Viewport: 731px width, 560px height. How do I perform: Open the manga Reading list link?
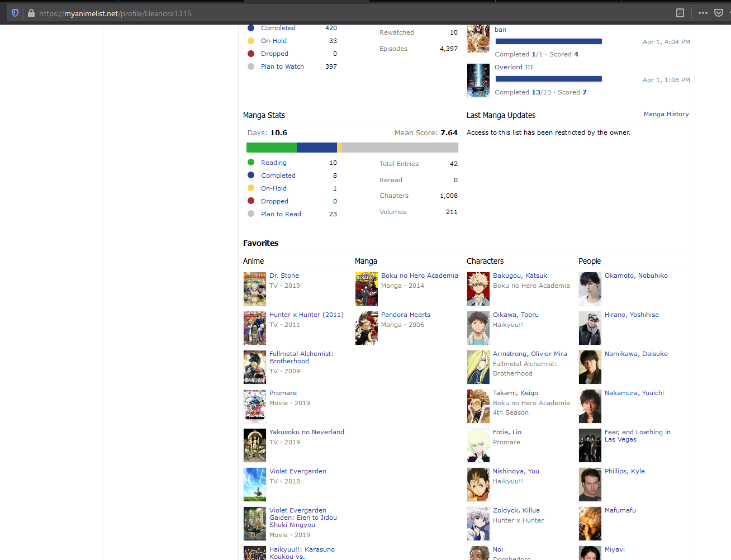pos(274,163)
